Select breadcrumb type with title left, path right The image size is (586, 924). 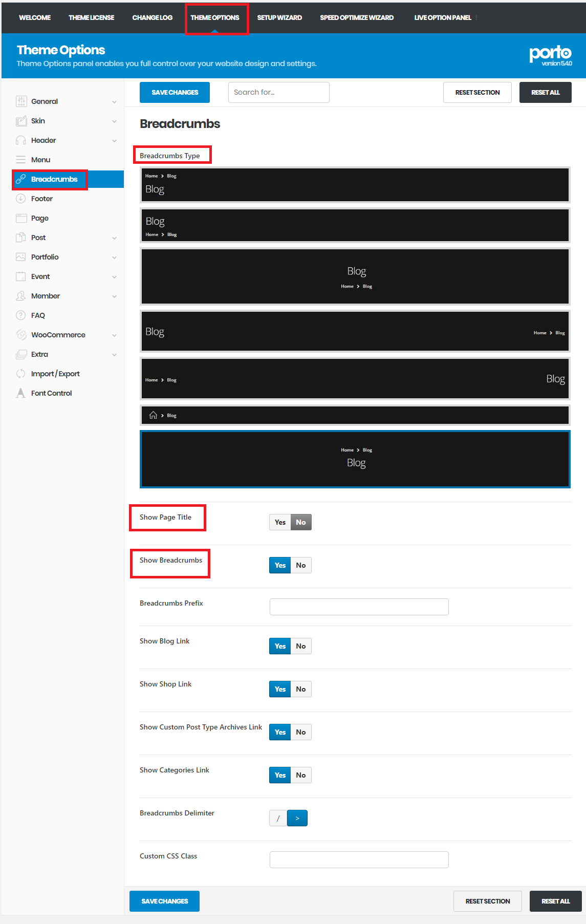pyautogui.click(x=355, y=331)
